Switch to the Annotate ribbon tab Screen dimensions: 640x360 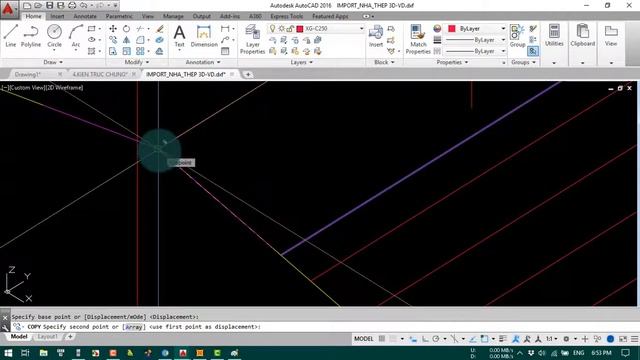tap(85, 16)
